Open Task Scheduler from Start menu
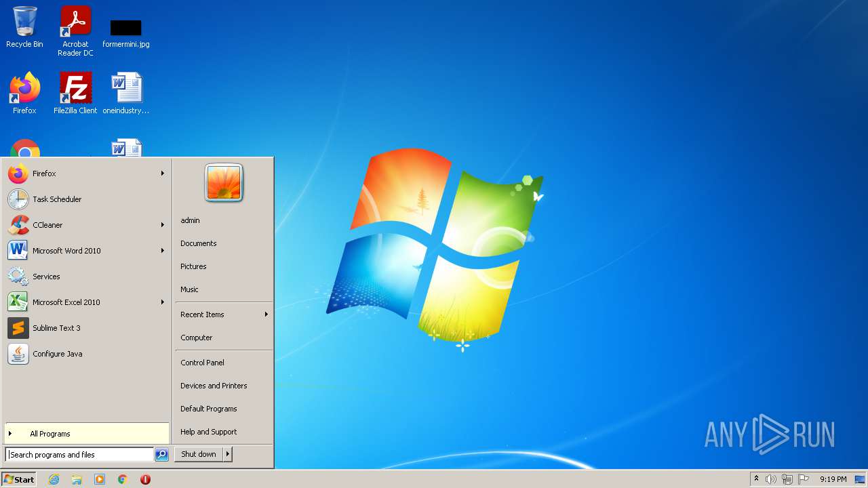Image resolution: width=868 pixels, height=488 pixels. coord(86,199)
